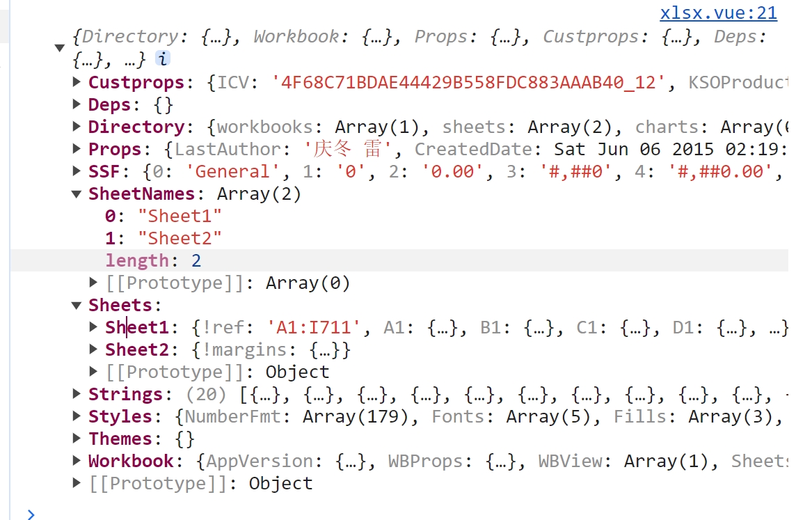Click the length: 2 property row
This screenshot has height=520, width=812.
(153, 260)
